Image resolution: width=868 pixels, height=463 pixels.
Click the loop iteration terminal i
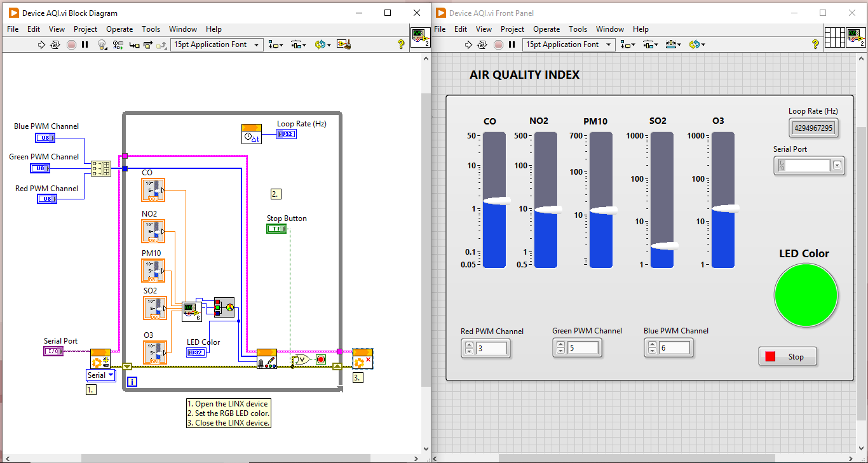click(x=132, y=382)
